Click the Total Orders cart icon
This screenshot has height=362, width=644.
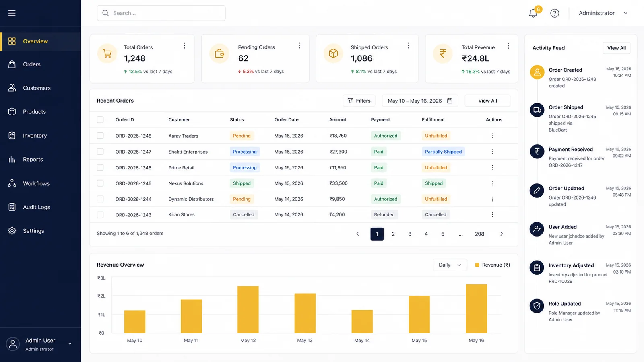tap(107, 53)
